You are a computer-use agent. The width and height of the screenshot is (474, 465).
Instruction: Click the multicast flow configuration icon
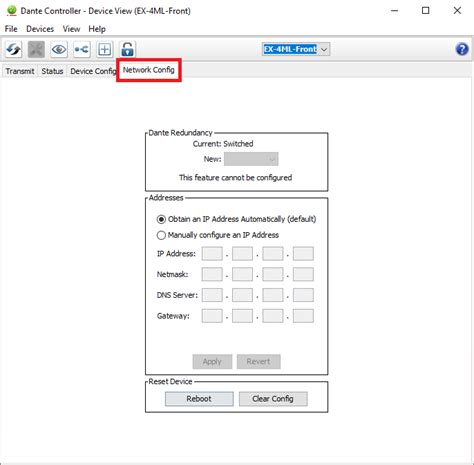pos(82,50)
